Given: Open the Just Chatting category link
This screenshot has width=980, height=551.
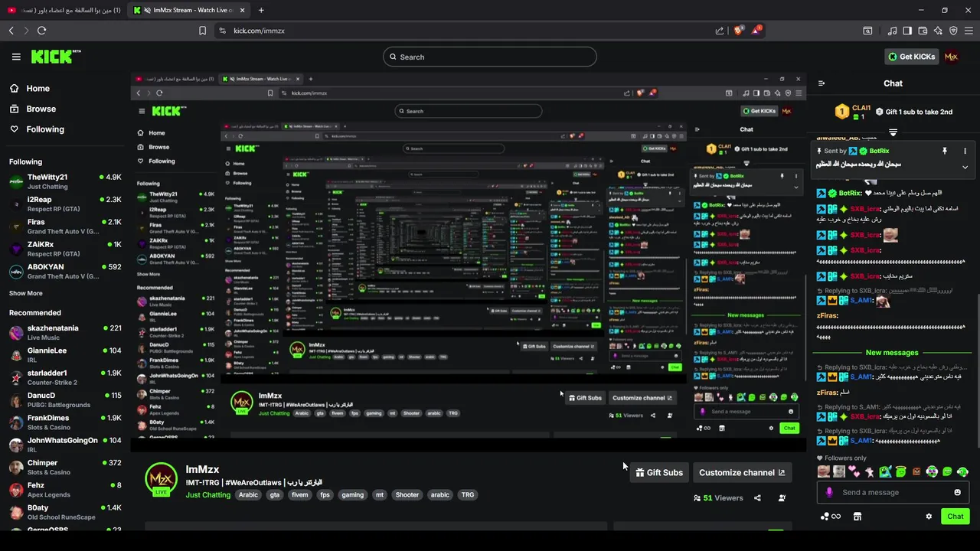Looking at the screenshot, I should coord(208,494).
